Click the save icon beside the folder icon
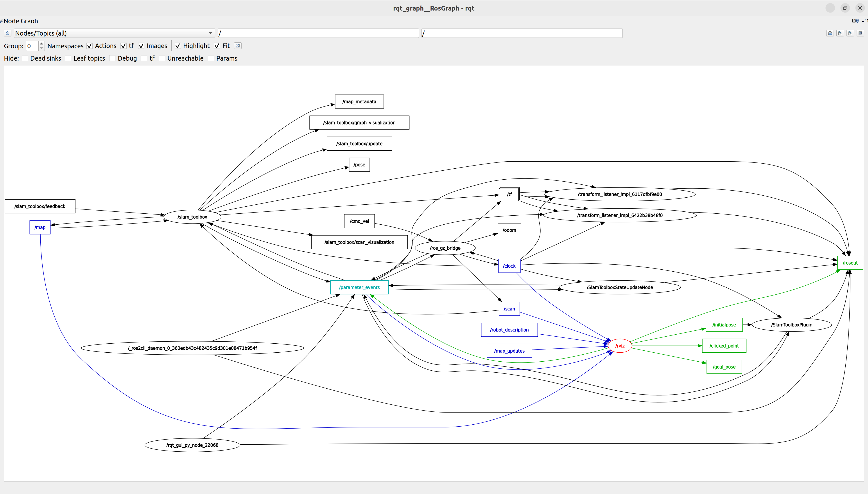This screenshot has height=494, width=868. pyautogui.click(x=840, y=33)
